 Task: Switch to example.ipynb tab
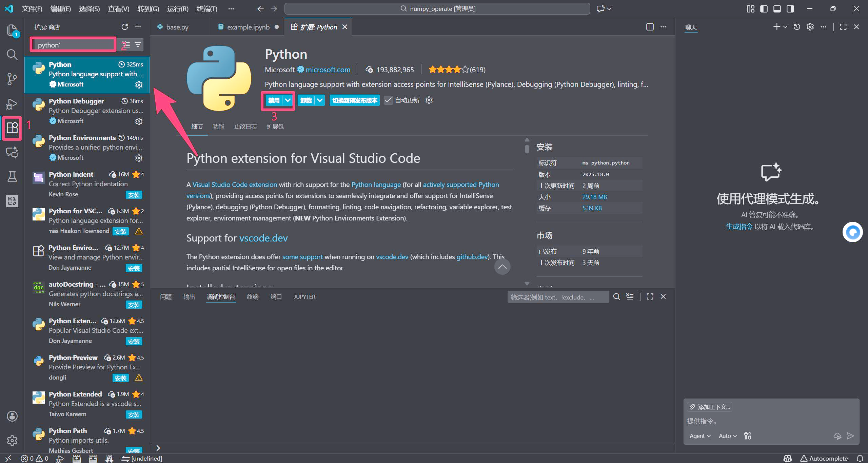pyautogui.click(x=249, y=27)
